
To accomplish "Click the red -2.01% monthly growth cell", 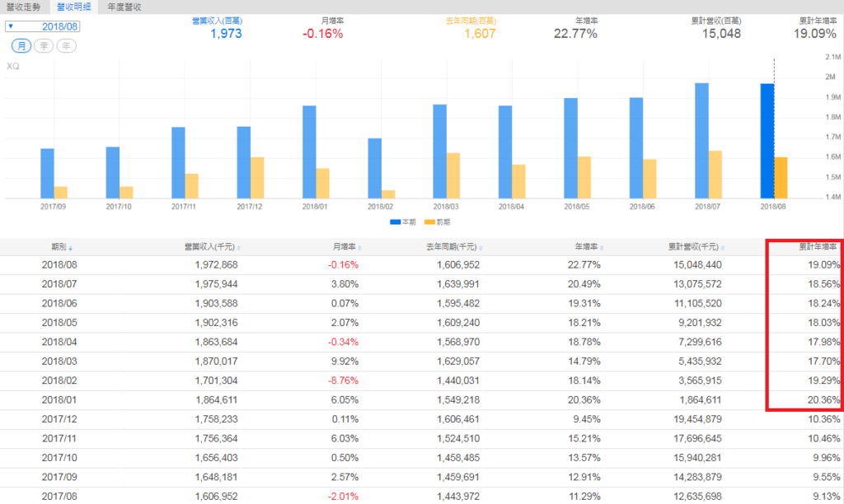I will (344, 497).
